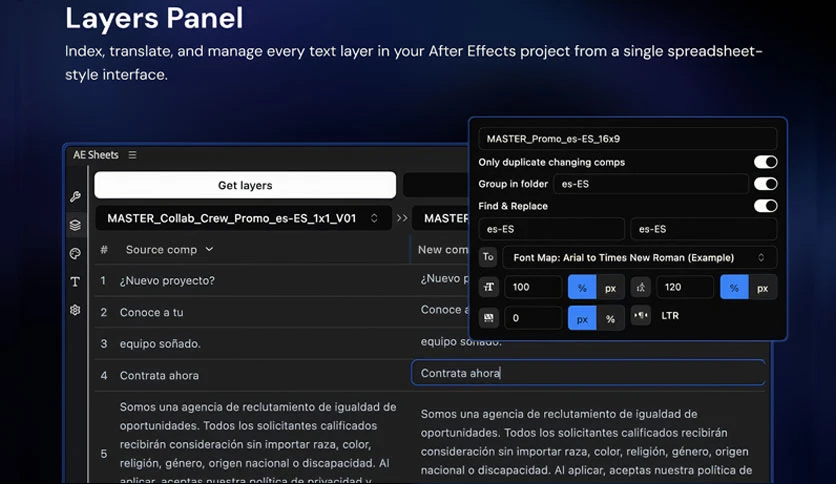
Task: Select LTR text direction label
Action: click(x=670, y=316)
